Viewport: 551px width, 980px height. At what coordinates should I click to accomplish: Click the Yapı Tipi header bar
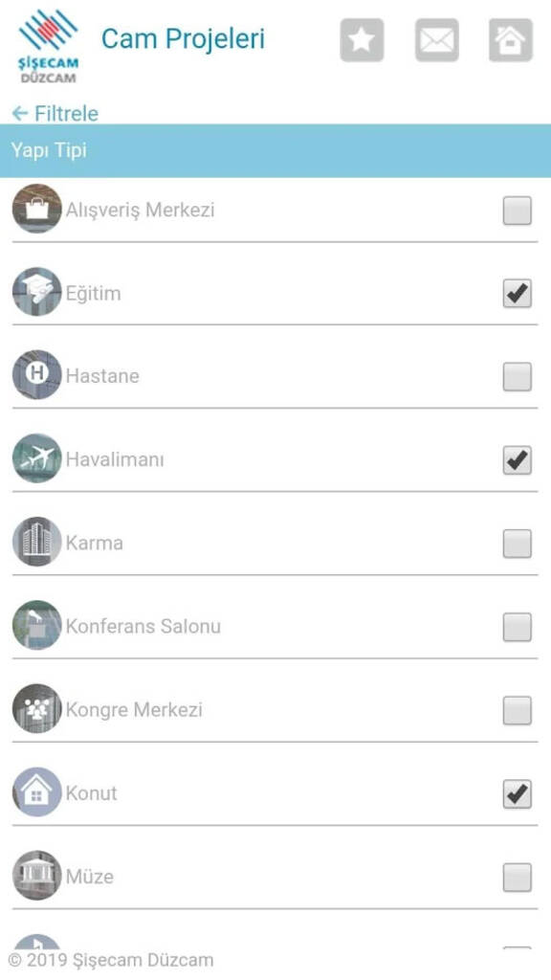coord(275,150)
